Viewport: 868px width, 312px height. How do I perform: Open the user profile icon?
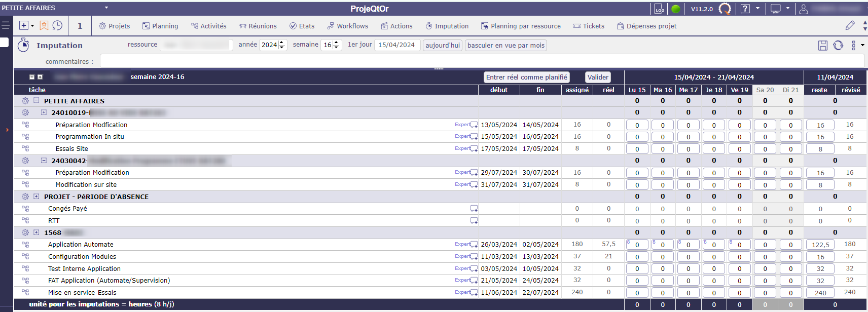coord(804,9)
